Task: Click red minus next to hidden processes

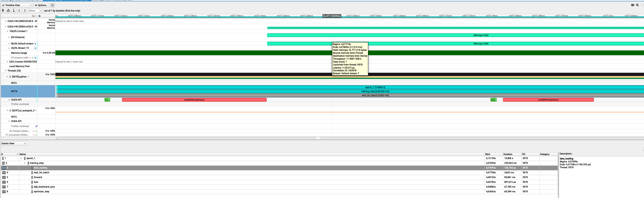Action: [33, 135]
